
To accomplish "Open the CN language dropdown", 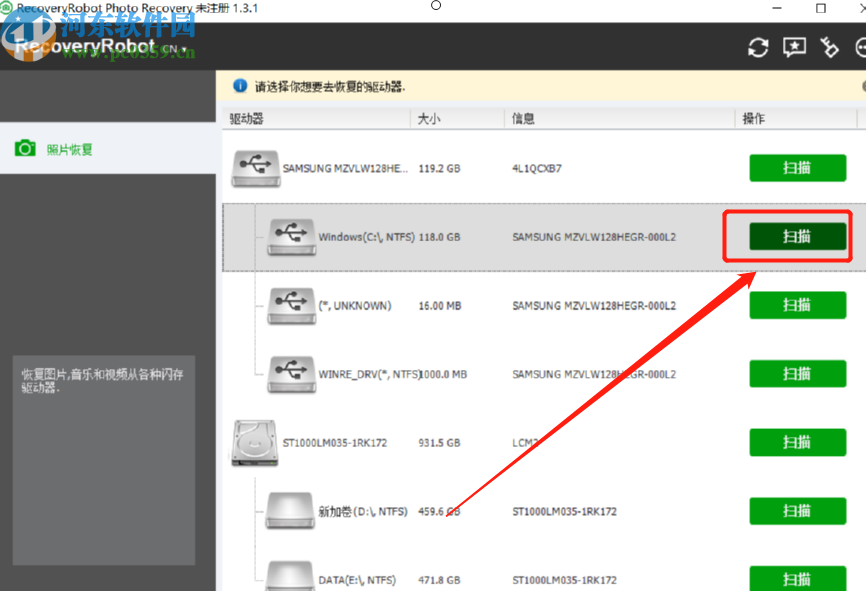I will click(x=175, y=49).
